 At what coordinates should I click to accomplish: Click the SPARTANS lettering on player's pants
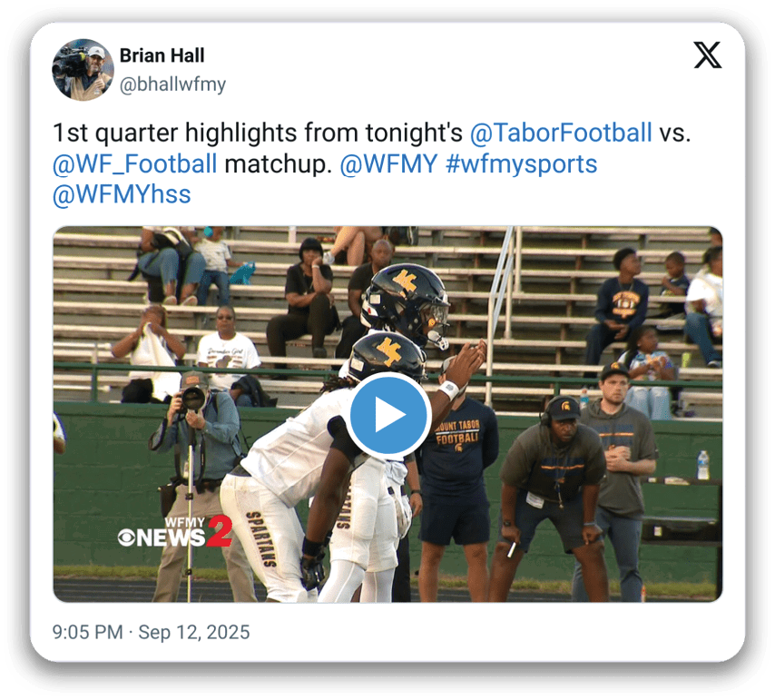click(x=260, y=538)
